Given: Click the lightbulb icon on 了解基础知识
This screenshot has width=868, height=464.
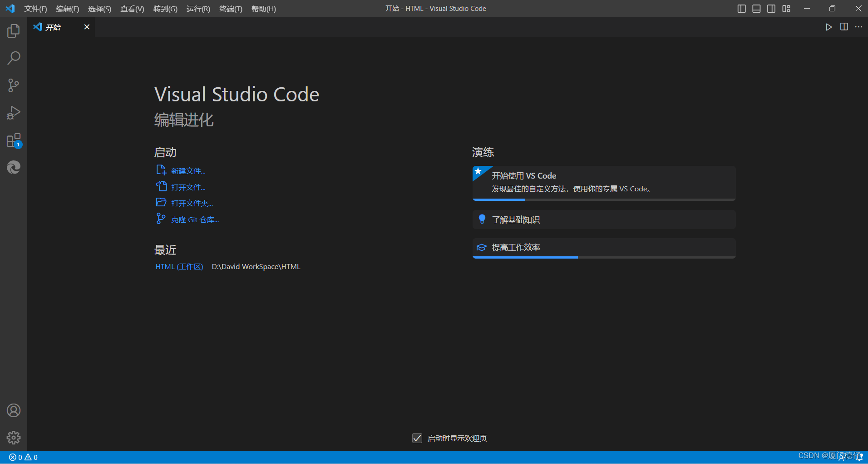Looking at the screenshot, I should click(482, 220).
